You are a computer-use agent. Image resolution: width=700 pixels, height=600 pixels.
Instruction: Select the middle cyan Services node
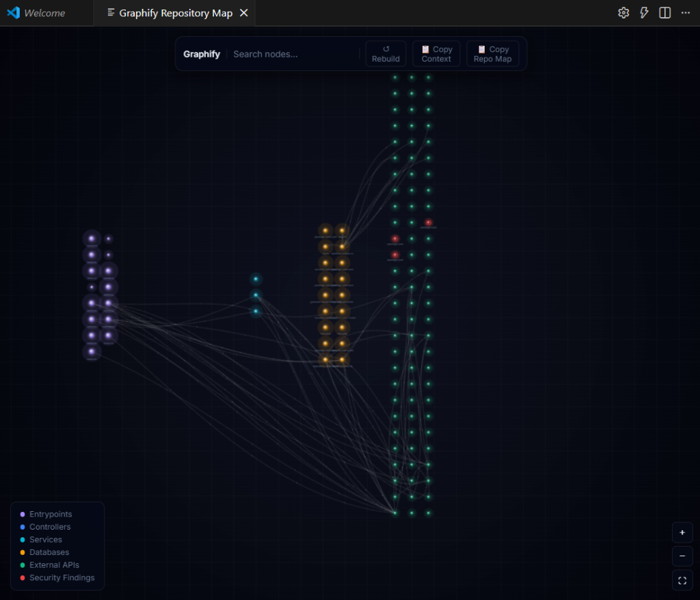(x=256, y=295)
